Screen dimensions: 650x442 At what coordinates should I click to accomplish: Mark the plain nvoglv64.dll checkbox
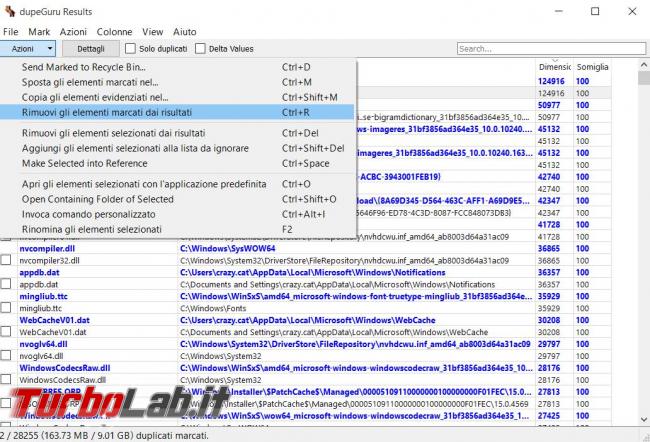click(x=6, y=355)
